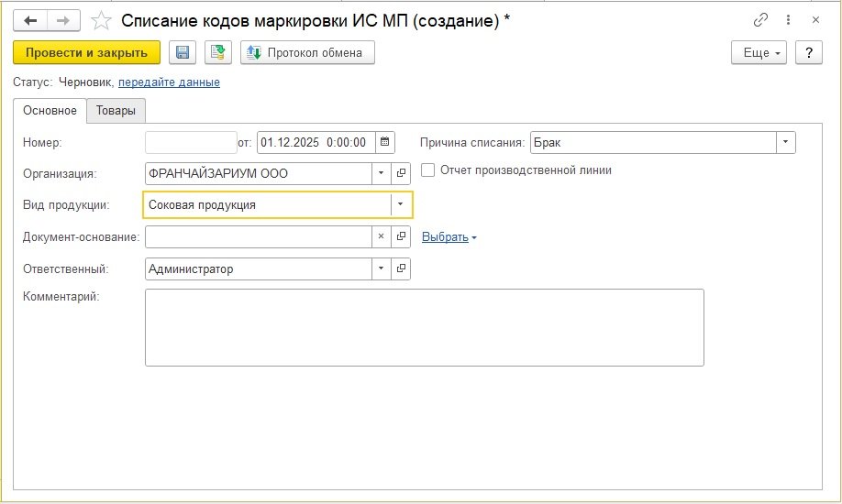Switch to the Товары tab
Image resolution: width=842 pixels, height=504 pixels.
[116, 111]
